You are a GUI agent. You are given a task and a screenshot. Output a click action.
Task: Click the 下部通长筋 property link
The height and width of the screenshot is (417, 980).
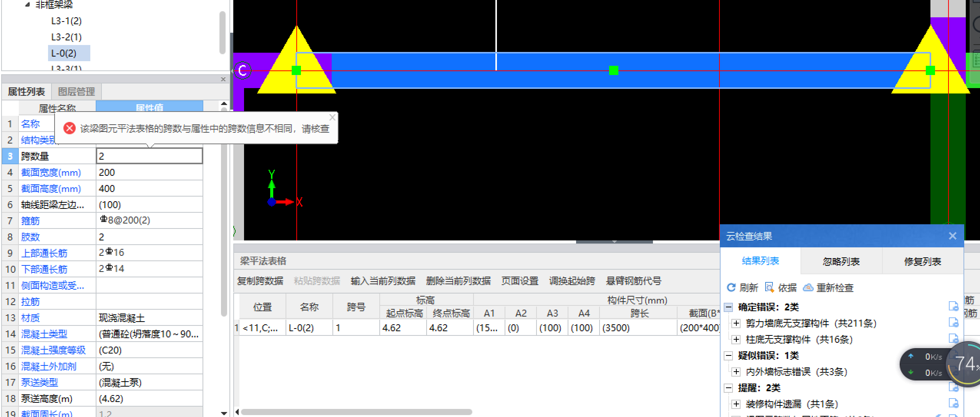(x=44, y=269)
